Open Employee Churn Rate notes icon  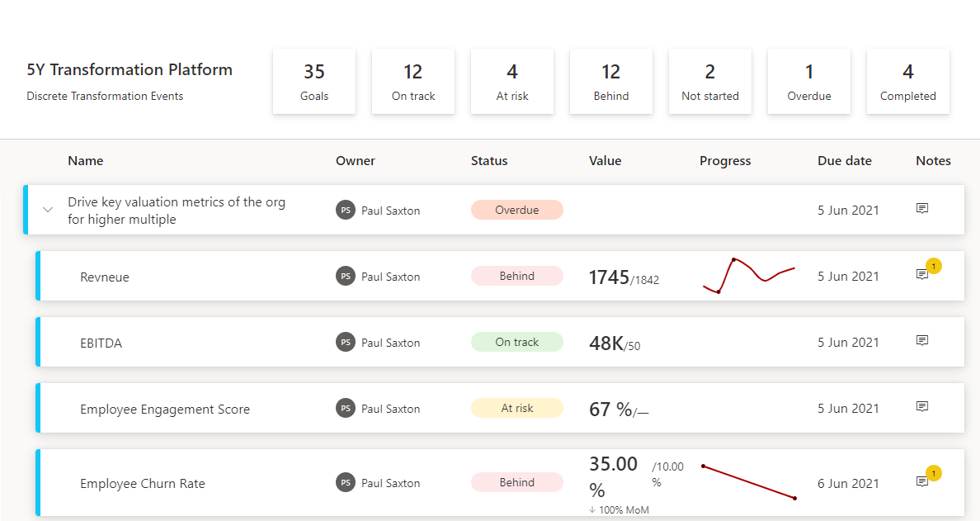click(x=922, y=482)
